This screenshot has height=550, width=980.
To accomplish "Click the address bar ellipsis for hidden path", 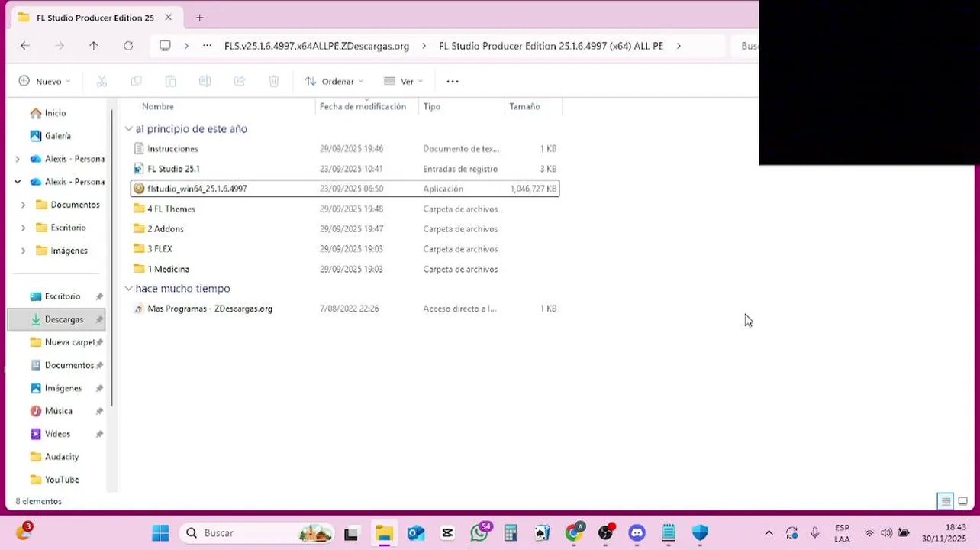I will 207,46.
